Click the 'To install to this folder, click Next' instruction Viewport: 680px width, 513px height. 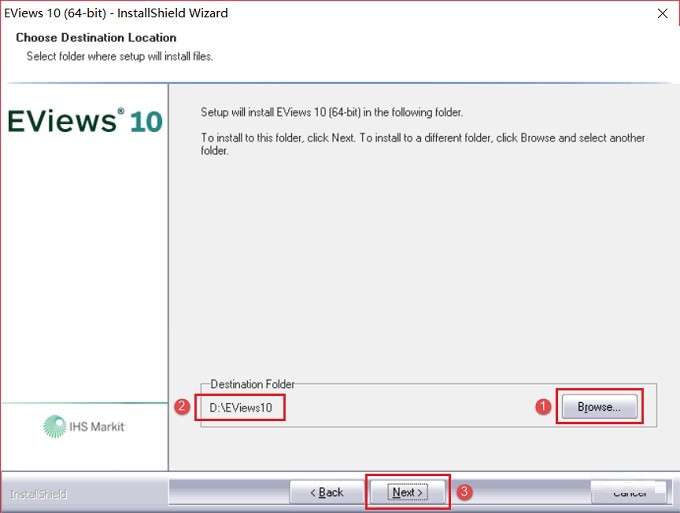click(423, 144)
